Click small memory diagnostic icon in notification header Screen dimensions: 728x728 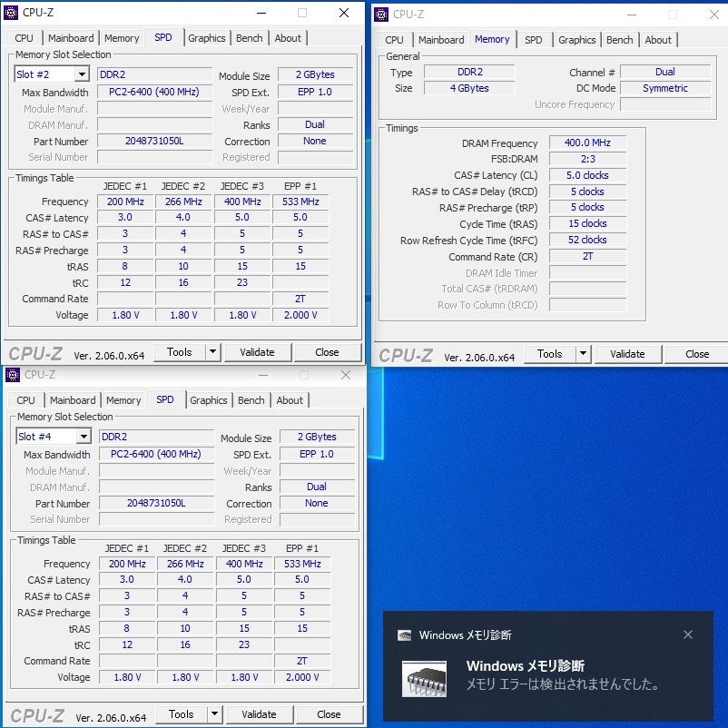pyautogui.click(x=404, y=635)
